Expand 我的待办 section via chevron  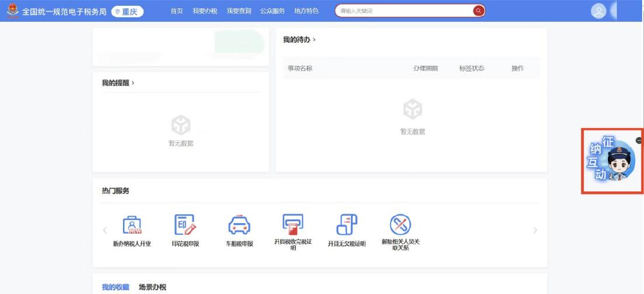point(314,40)
